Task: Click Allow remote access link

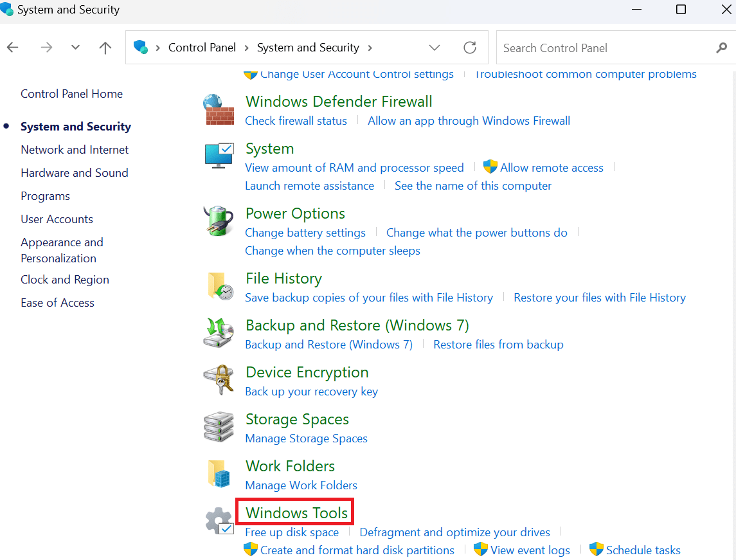Action: click(x=552, y=168)
